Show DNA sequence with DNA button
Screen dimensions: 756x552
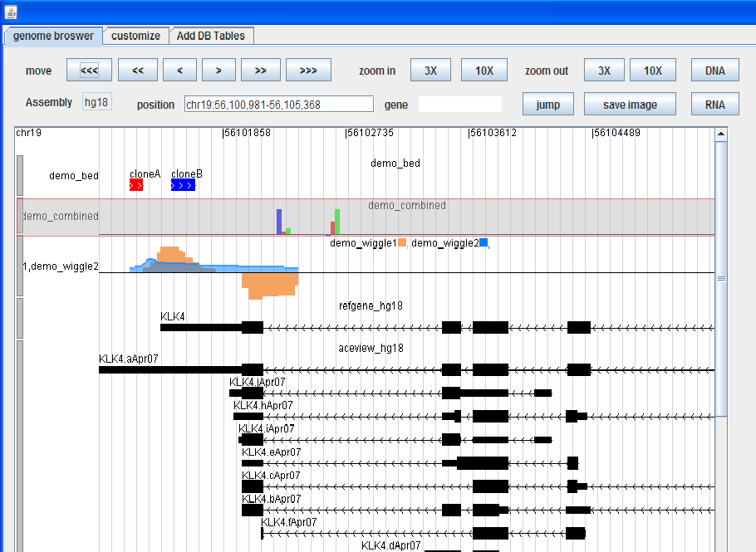tap(714, 71)
